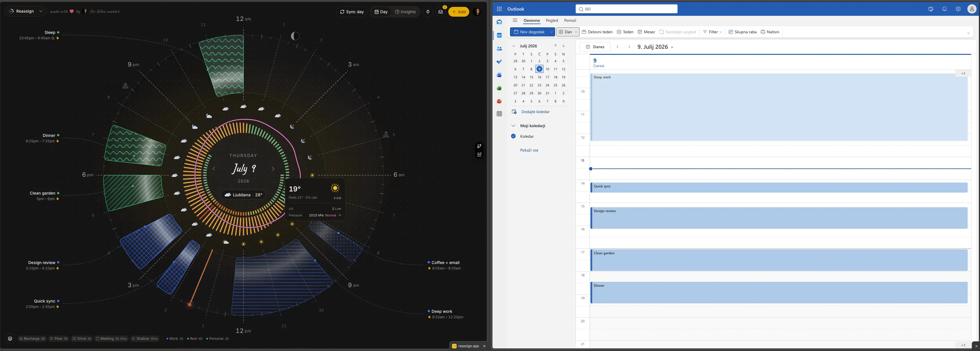The width and height of the screenshot is (980, 351).
Task: Click the Sync day button
Action: click(351, 12)
